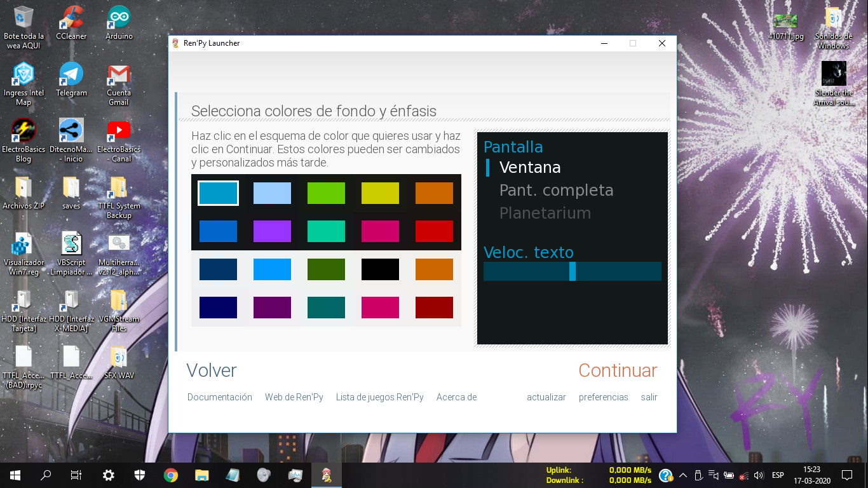Show hidden system tray icons
The width and height of the screenshot is (868, 488).
[683, 475]
